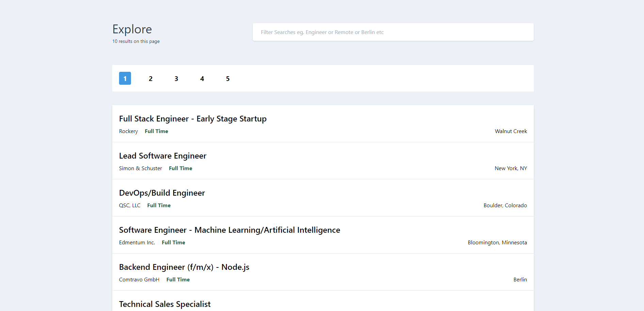644x311 pixels.
Task: Open the DevOps/Build Engineer listing
Action: point(162,193)
